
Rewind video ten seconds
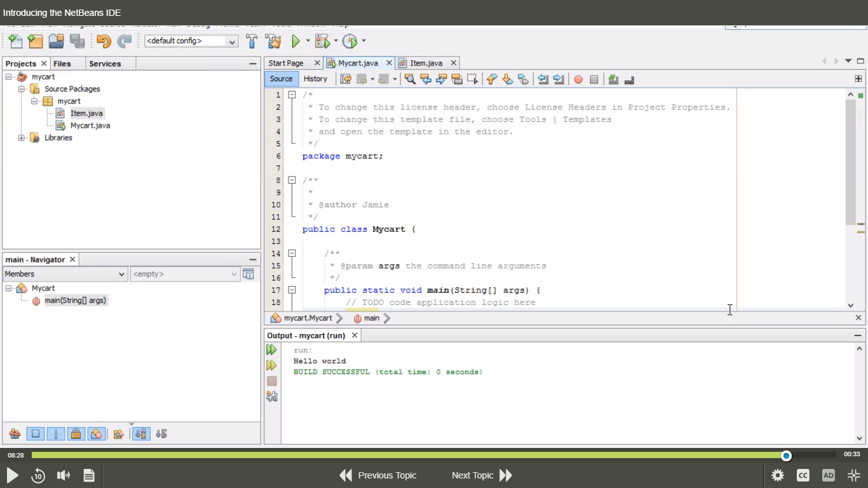click(x=38, y=475)
